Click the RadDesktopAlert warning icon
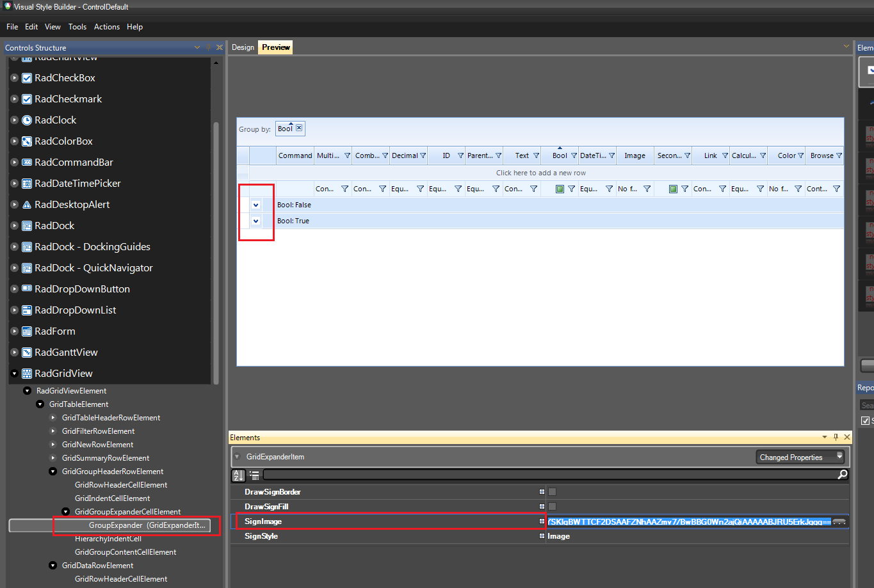The image size is (874, 588). tap(27, 205)
